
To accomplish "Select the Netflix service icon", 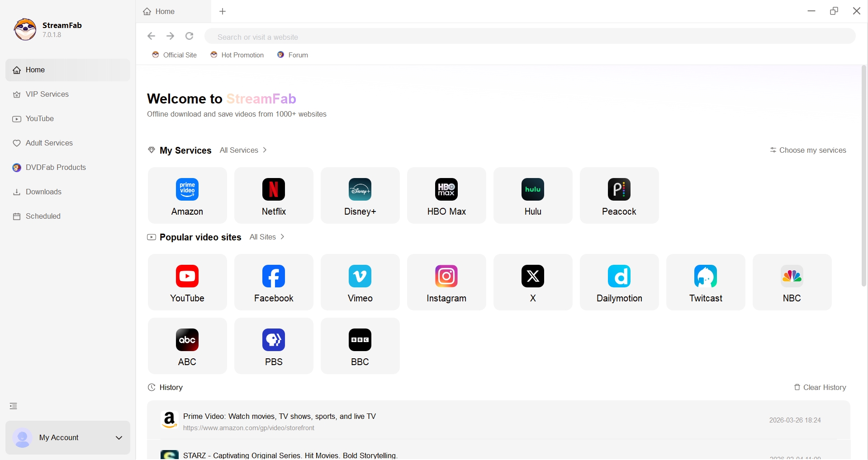I will [273, 195].
